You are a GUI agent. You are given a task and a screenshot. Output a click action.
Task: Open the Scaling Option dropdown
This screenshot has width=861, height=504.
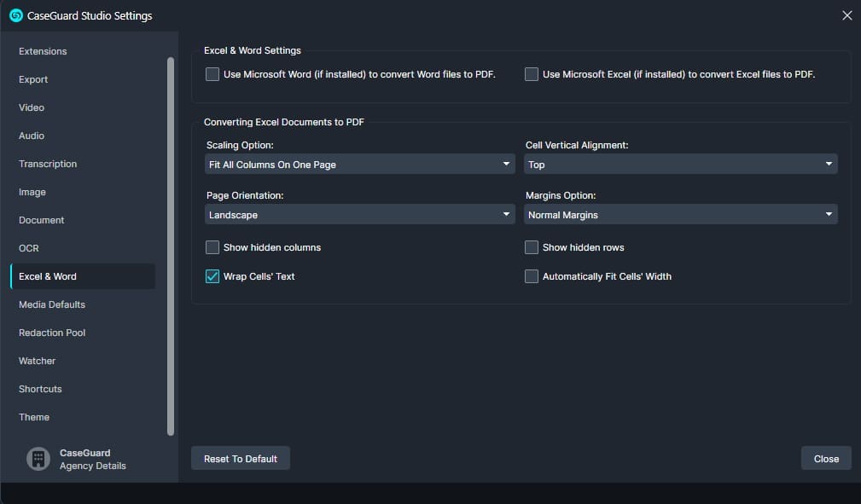point(359,165)
